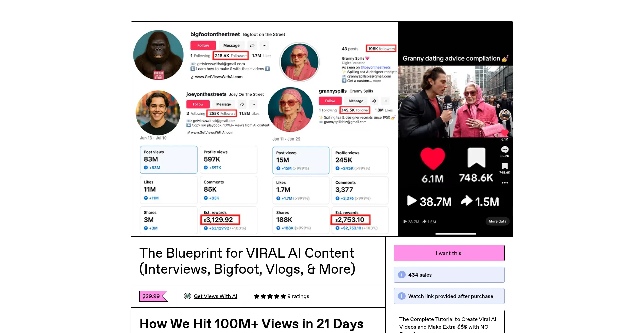Click the "More data" button on video
The width and height of the screenshot is (644, 333).
[x=497, y=221]
